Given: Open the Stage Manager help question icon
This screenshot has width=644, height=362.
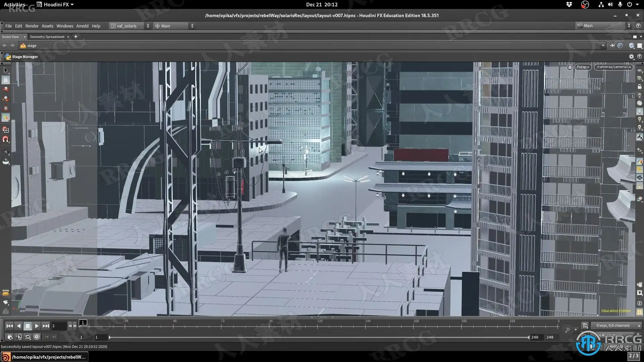Looking at the screenshot, I should [x=639, y=57].
